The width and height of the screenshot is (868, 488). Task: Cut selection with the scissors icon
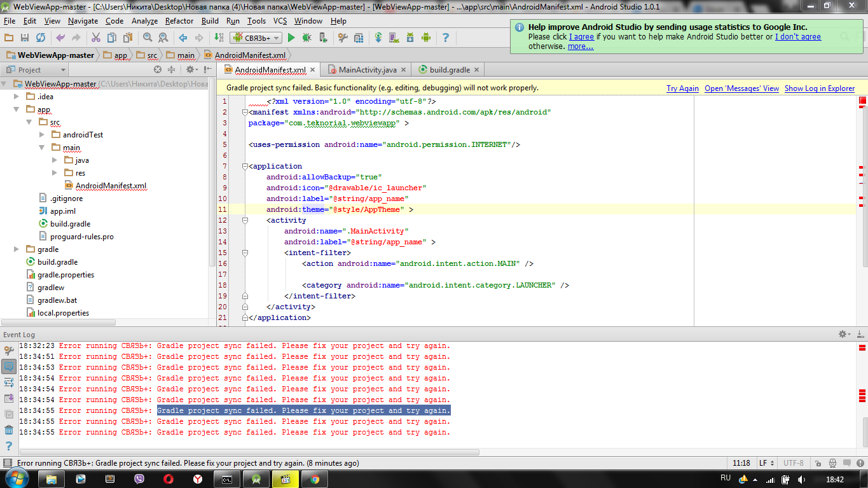tap(95, 38)
